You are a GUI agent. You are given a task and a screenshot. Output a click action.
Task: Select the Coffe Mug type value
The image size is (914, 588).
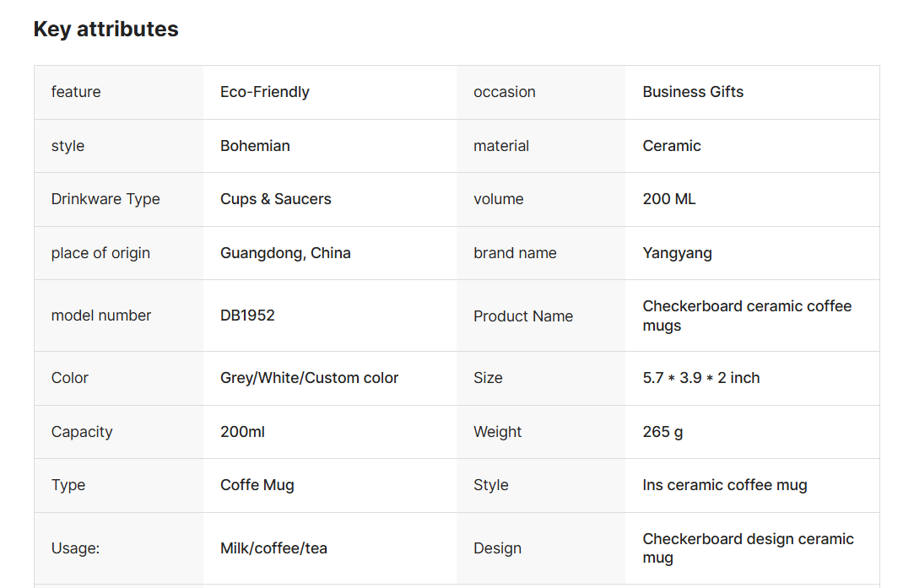tap(257, 485)
